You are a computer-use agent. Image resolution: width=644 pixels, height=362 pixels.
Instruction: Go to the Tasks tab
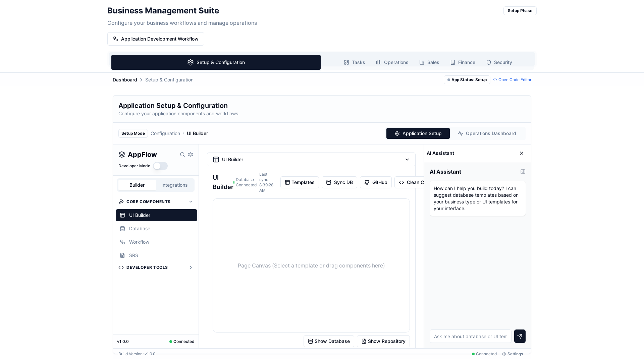pos(354,62)
